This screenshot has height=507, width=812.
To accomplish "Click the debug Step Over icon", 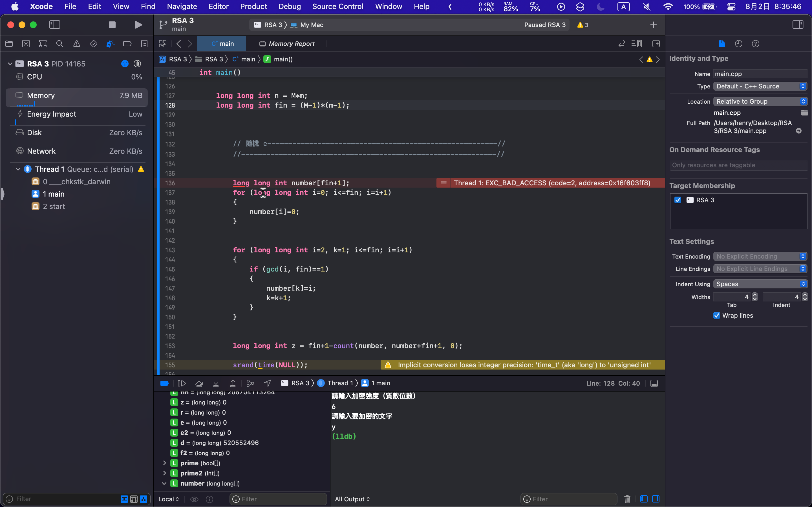I will click(199, 383).
